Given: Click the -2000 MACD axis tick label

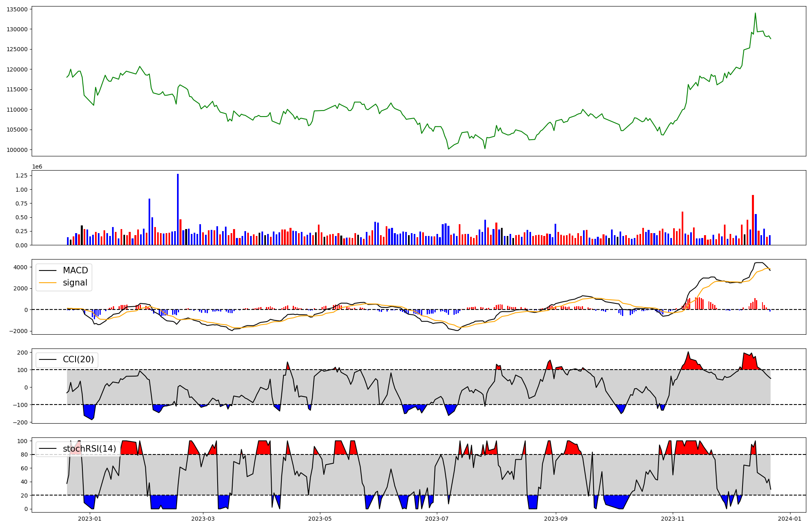Looking at the screenshot, I should pyautogui.click(x=19, y=331).
